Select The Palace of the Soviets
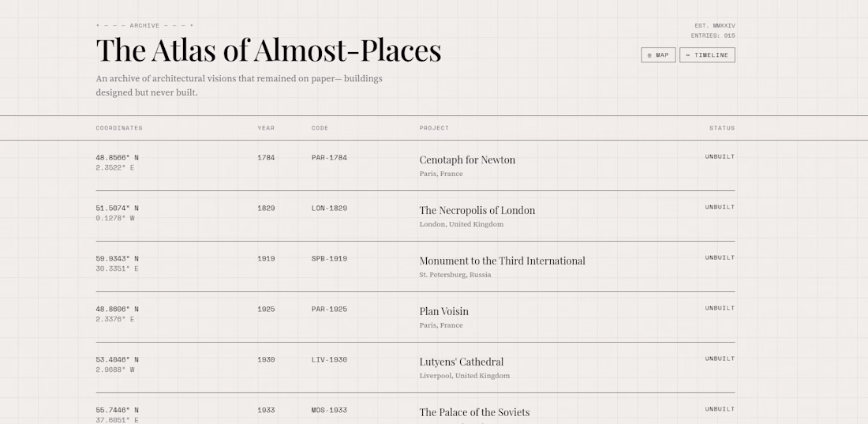 pos(474,412)
